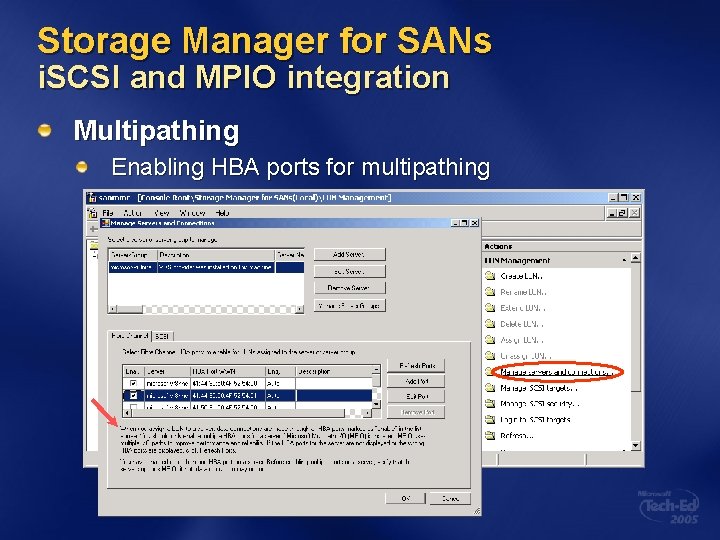Click the Edit Port button
The height and width of the screenshot is (540, 720).
(416, 396)
